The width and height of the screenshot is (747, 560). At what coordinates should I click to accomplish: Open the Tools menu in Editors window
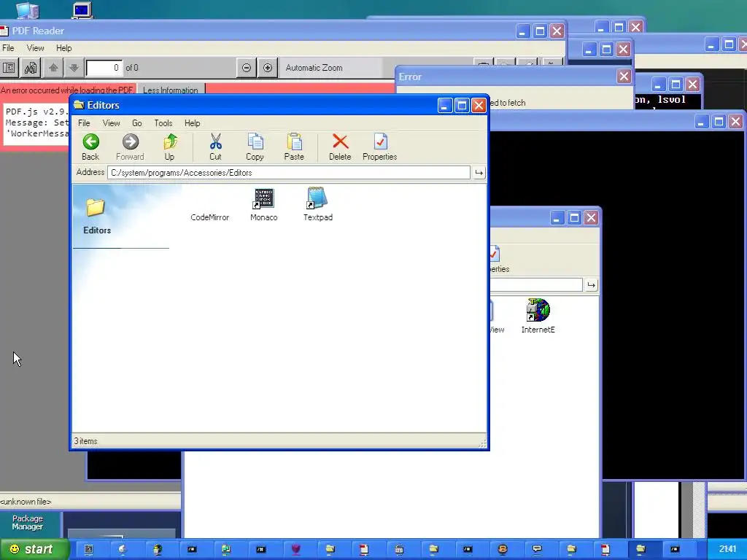click(x=163, y=123)
